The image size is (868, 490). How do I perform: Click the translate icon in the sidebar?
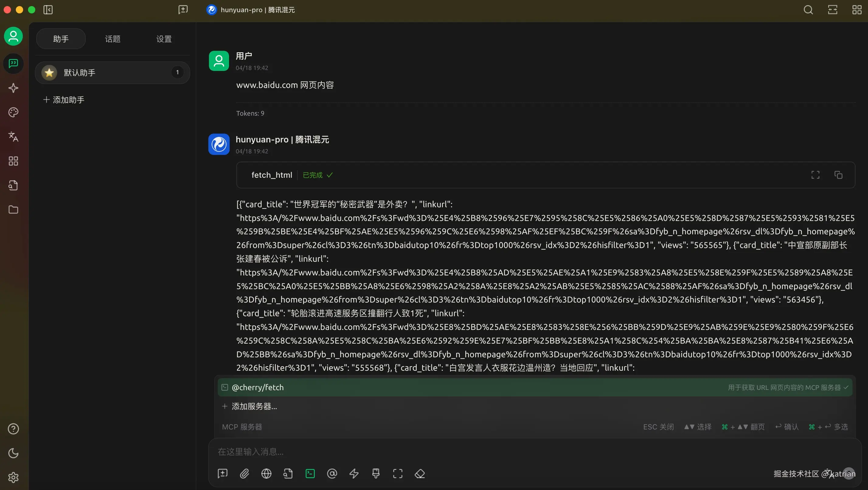pyautogui.click(x=13, y=137)
